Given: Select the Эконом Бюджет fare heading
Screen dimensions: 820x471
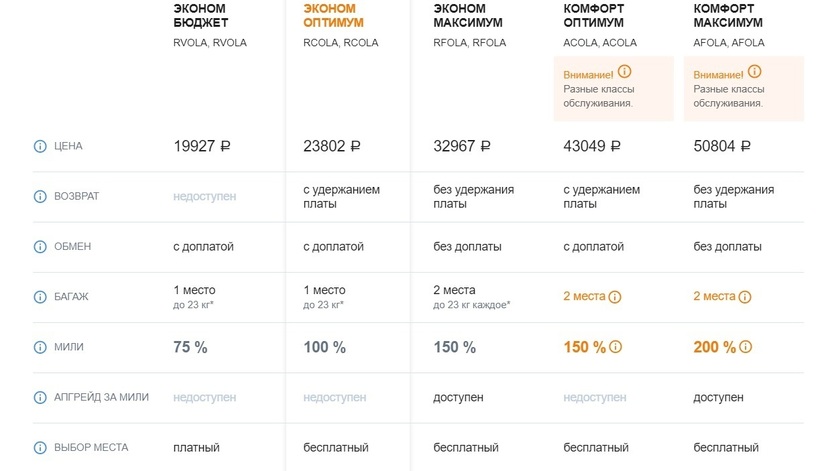Looking at the screenshot, I should 201,15.
